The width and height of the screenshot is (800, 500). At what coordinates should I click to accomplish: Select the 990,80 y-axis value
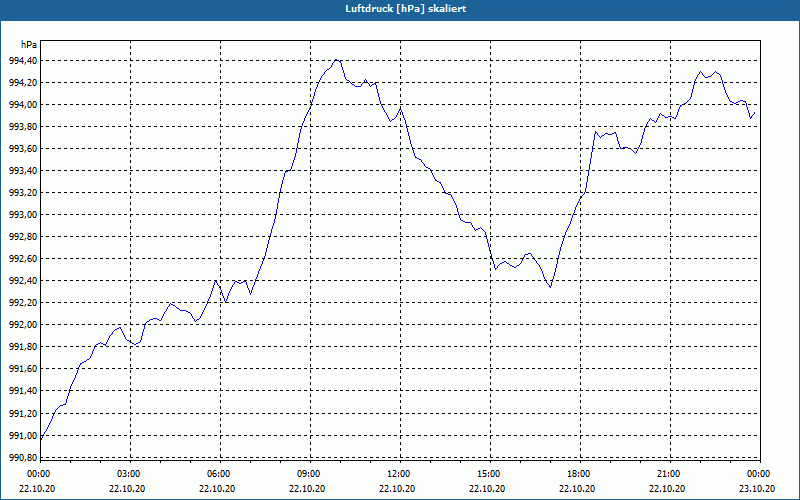click(23, 457)
